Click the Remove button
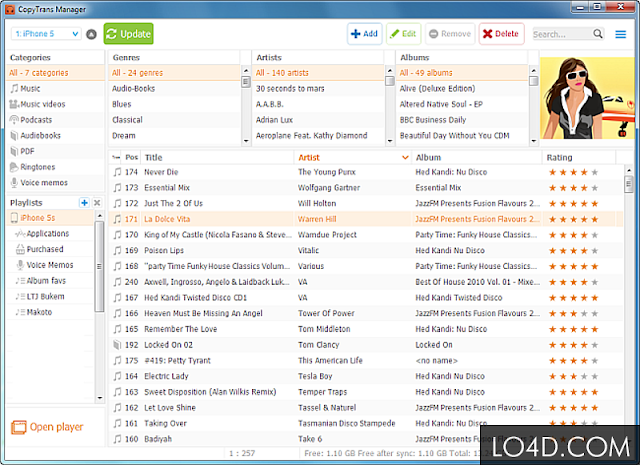640x465 pixels. point(450,34)
